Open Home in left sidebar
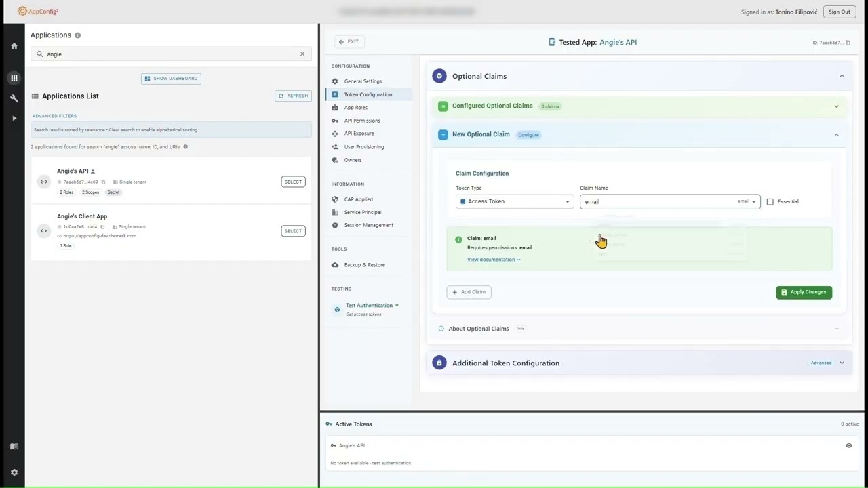Image resolution: width=868 pixels, height=488 pixels. [14, 46]
